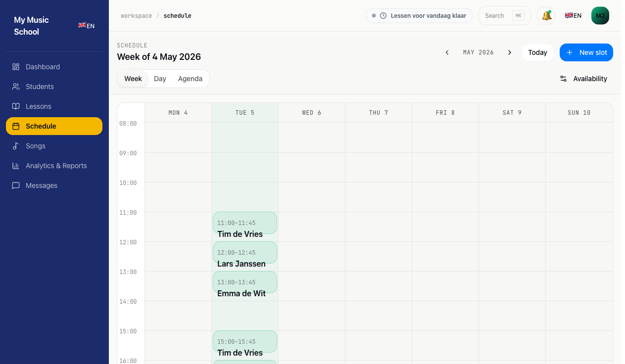
Task: Click the 08:00 time label
Action: [128, 124]
